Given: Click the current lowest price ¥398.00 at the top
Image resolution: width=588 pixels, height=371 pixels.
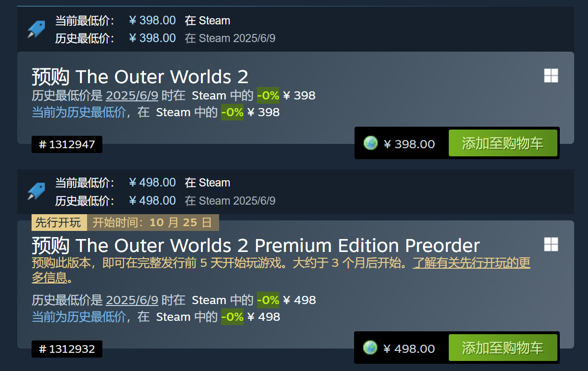Looking at the screenshot, I should [153, 21].
